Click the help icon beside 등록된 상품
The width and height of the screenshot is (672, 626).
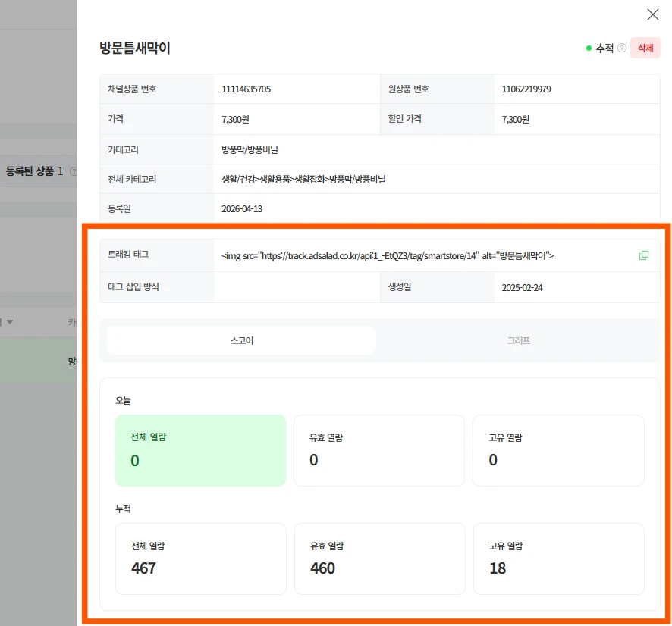(x=73, y=171)
